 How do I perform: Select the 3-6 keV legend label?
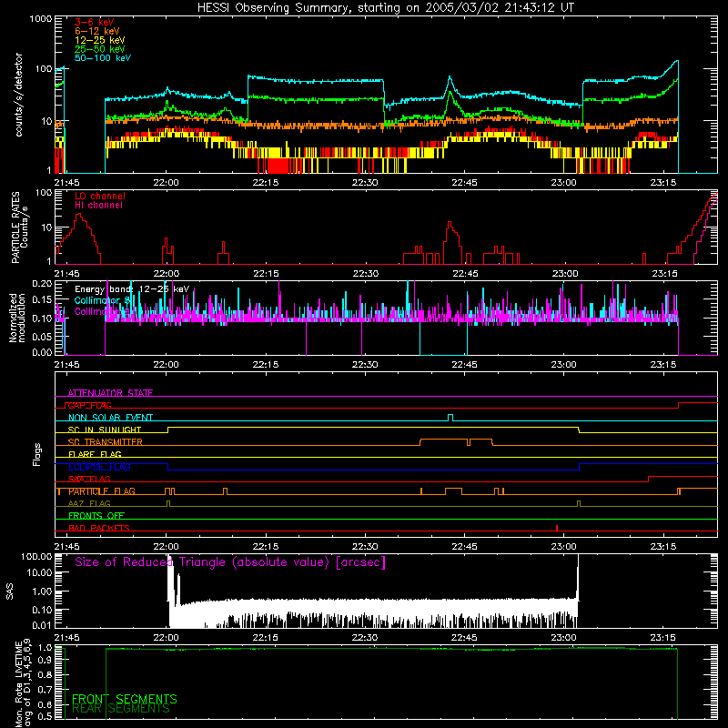click(x=94, y=22)
